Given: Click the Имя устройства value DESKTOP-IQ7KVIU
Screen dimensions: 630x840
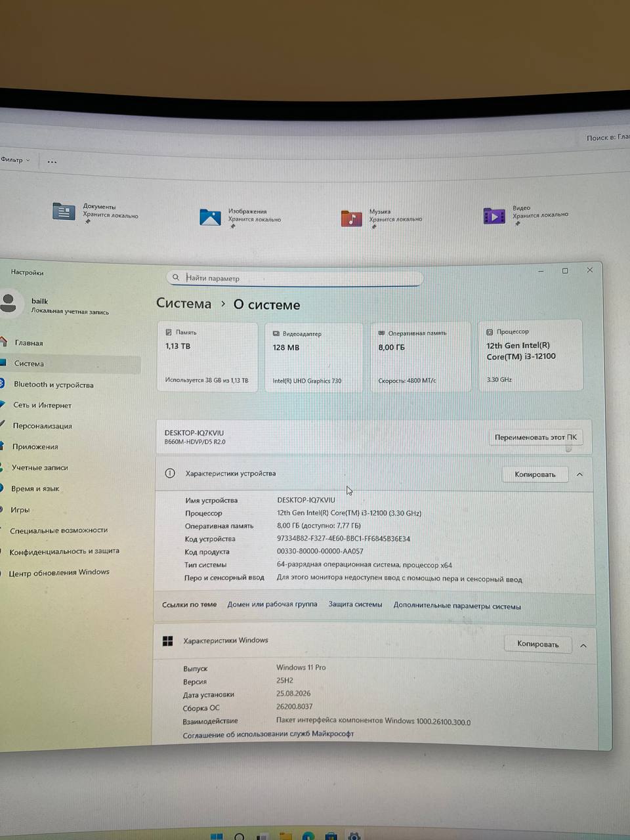Looking at the screenshot, I should point(306,500).
